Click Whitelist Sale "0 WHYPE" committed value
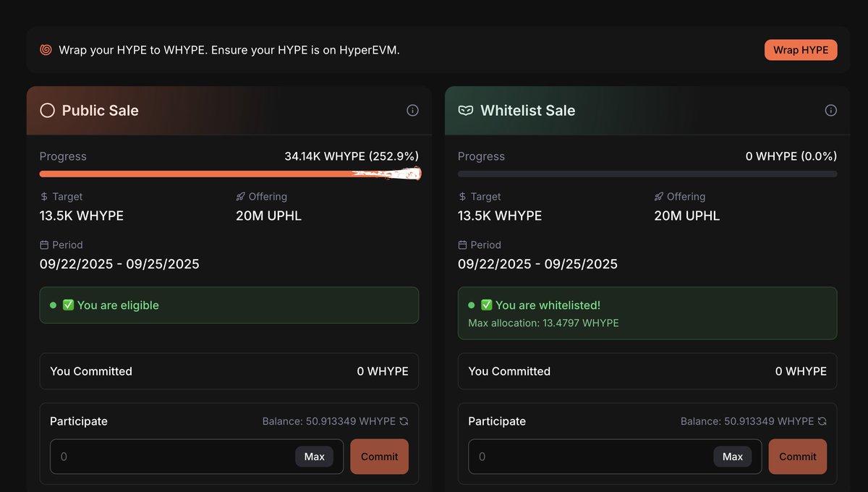868x492 pixels. pyautogui.click(x=801, y=371)
